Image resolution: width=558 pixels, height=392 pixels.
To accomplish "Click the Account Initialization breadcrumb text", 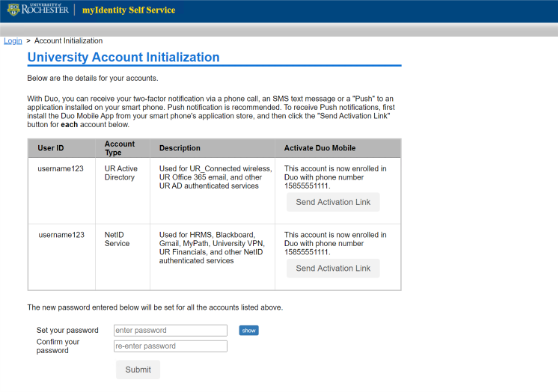I will click(68, 41).
